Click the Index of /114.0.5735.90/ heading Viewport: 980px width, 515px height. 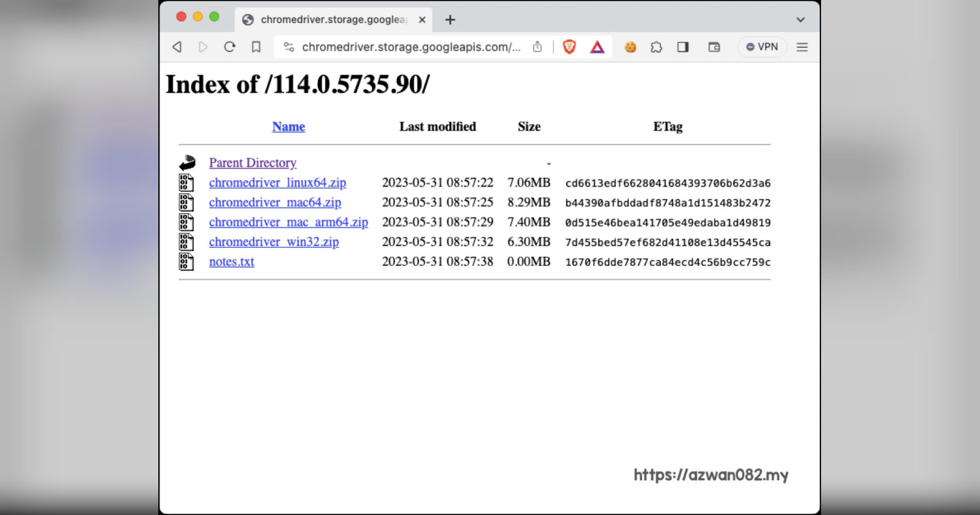point(297,84)
